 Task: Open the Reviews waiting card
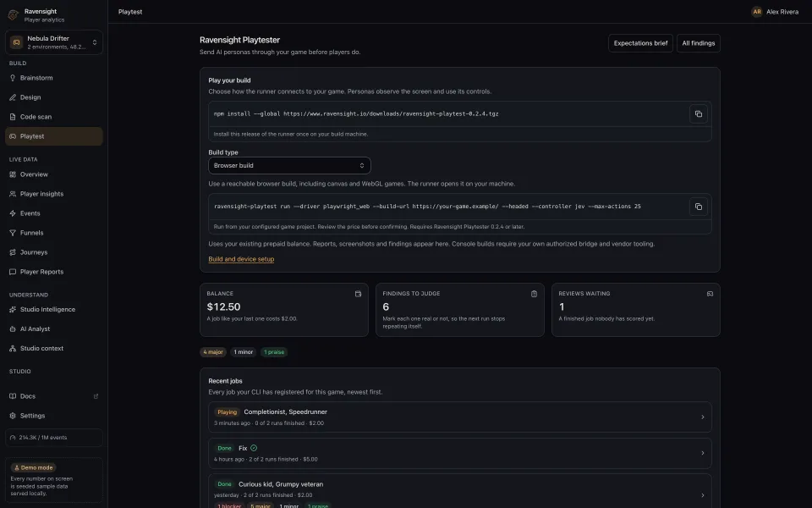[636, 310]
